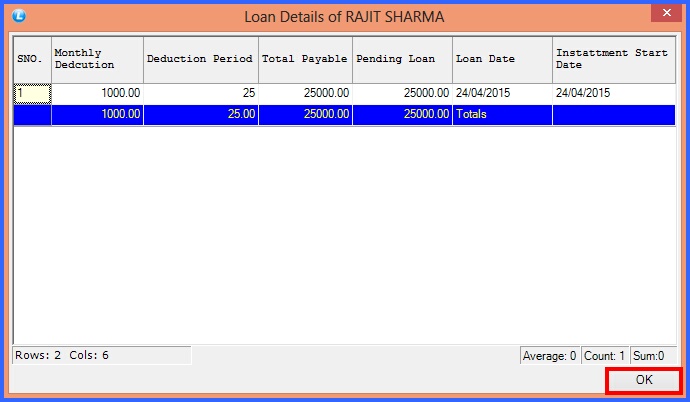Select the Installment Start Date cell 24/04/2015

[614, 94]
